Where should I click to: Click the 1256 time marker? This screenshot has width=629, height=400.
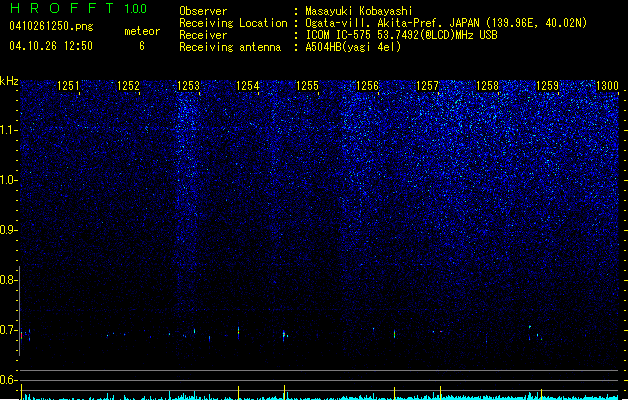367,86
